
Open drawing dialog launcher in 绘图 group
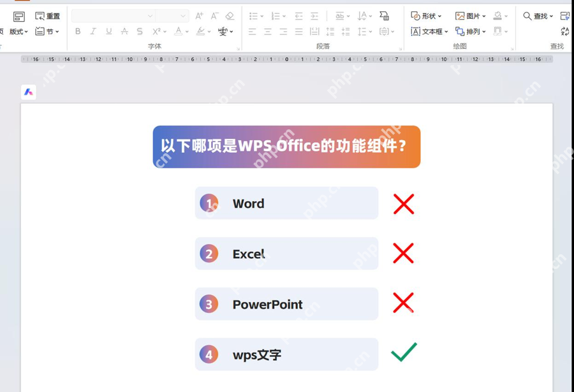(x=511, y=48)
